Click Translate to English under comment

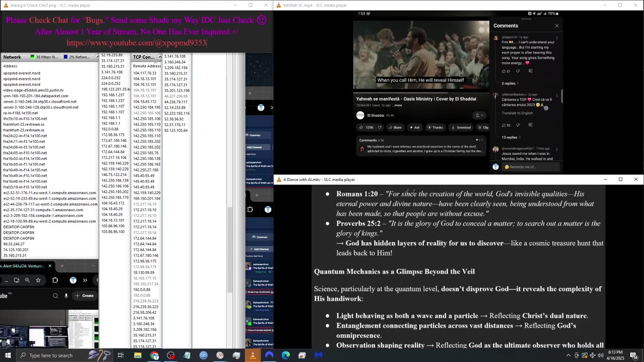tap(517, 113)
